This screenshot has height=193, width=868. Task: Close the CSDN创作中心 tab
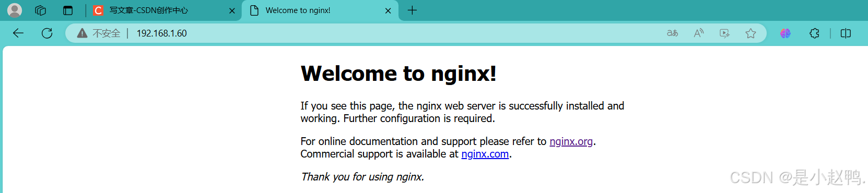tap(232, 10)
